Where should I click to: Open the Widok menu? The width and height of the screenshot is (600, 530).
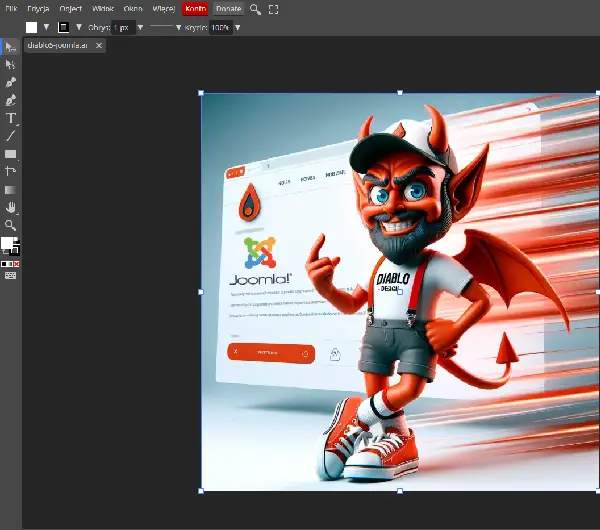coord(103,8)
